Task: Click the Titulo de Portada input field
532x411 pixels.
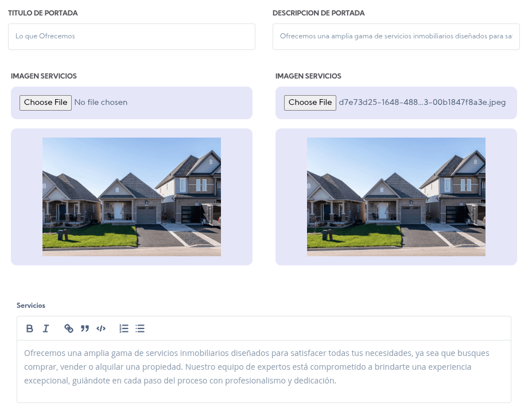Action: [131, 36]
